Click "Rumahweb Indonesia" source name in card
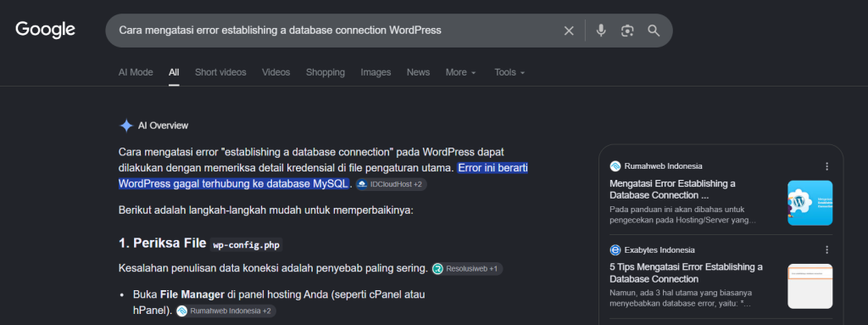The width and height of the screenshot is (868, 325). point(663,166)
